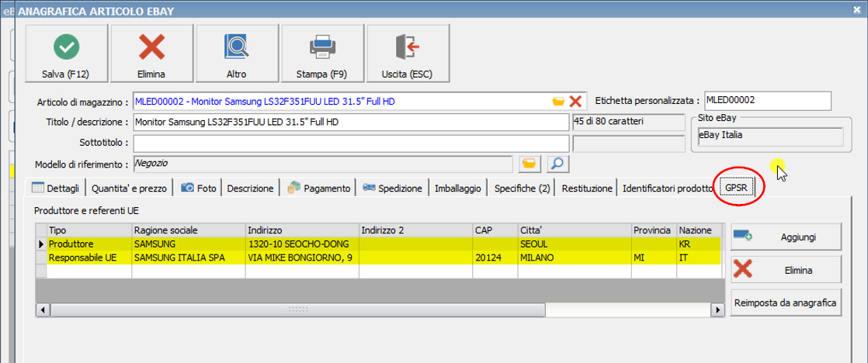Switch to the Restituzione tab
This screenshot has height=363, width=868.
coord(588,188)
